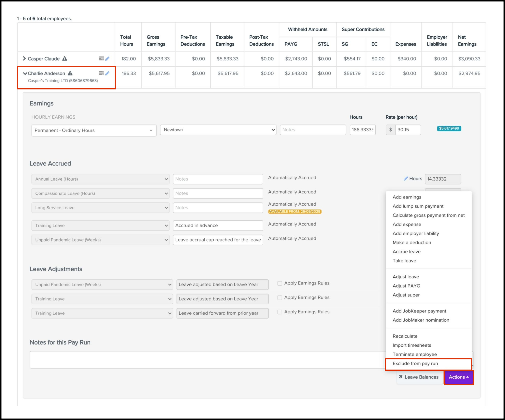Open Permanent - Ordinary Hours dropdown
This screenshot has height=420, width=505.
(x=94, y=130)
